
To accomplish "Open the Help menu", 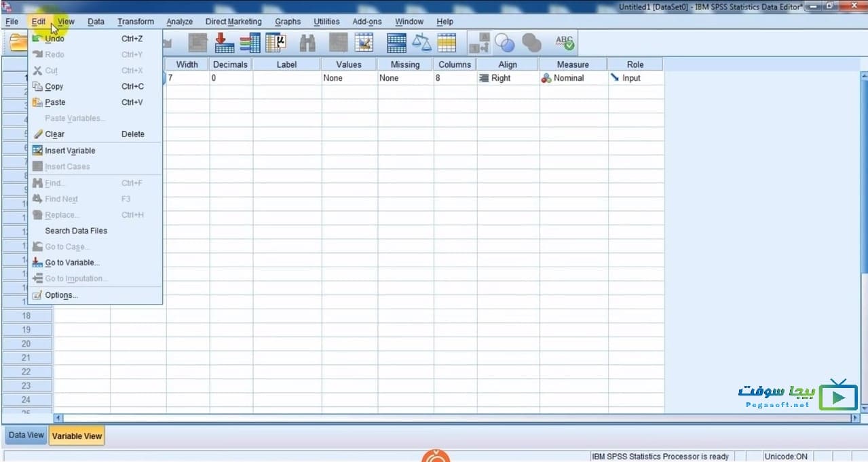I will (445, 22).
